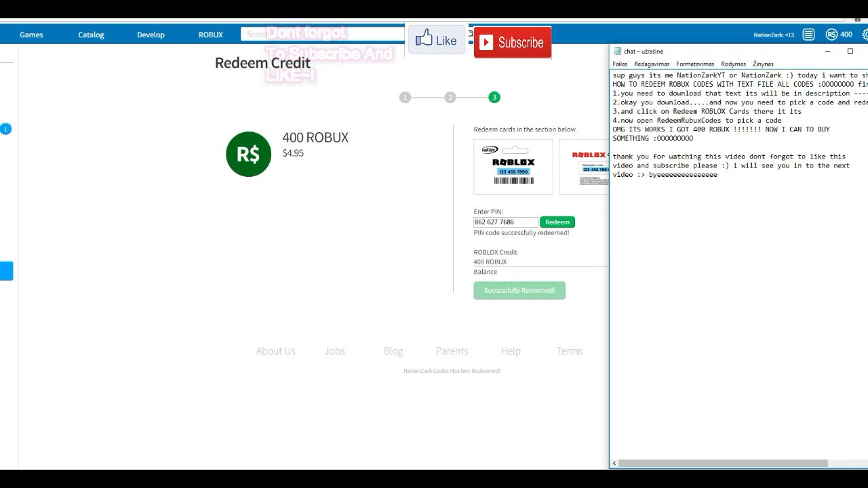This screenshot has width=868, height=488.
Task: Click the 'OMG ITS WORKS I GOT 400 ROBUX' line
Action: [721, 129]
